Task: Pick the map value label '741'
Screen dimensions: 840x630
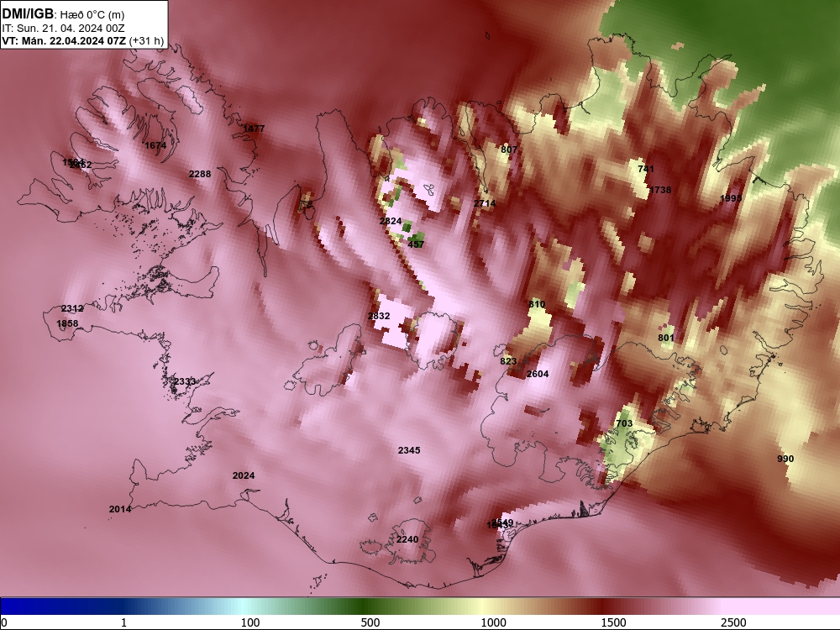Action: (646, 169)
